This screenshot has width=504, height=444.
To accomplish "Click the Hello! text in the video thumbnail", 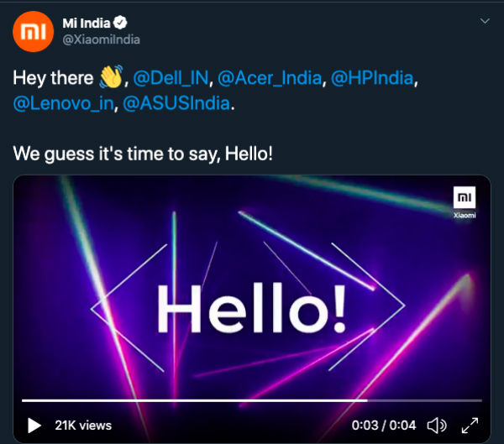I will pyautogui.click(x=252, y=308).
